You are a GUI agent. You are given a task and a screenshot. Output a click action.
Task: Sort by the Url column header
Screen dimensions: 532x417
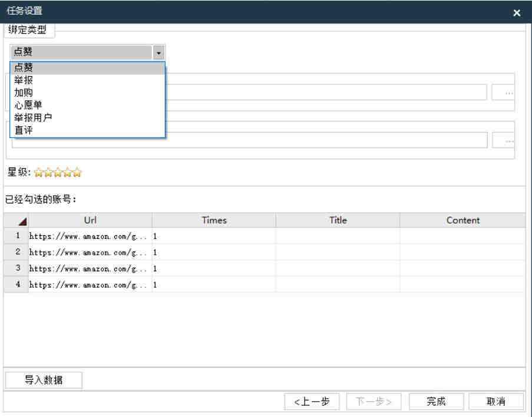click(x=90, y=221)
